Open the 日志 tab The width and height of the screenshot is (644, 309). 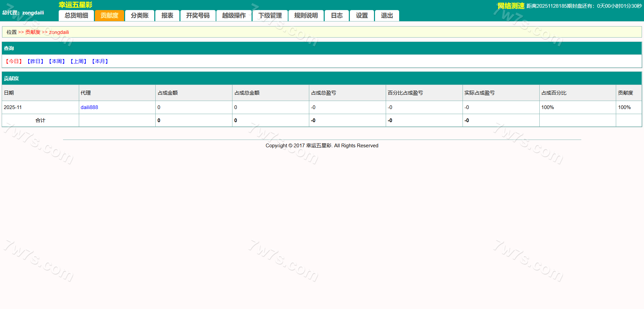coord(337,16)
